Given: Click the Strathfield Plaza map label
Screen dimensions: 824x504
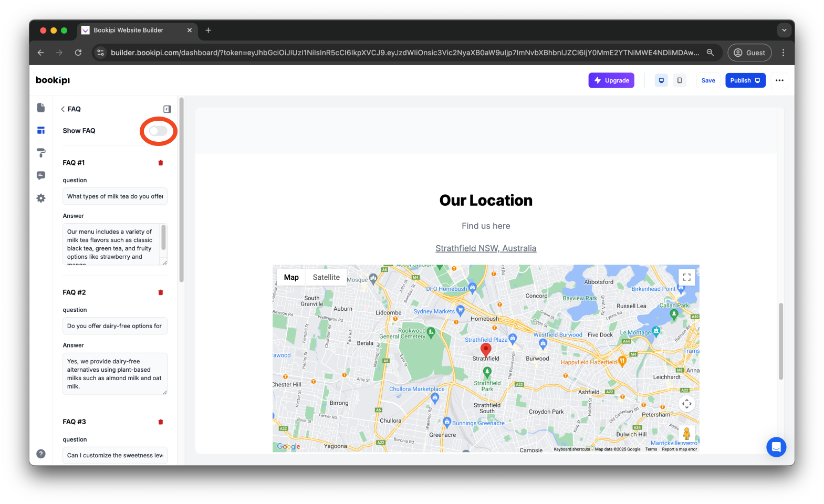Looking at the screenshot, I should point(486,340).
